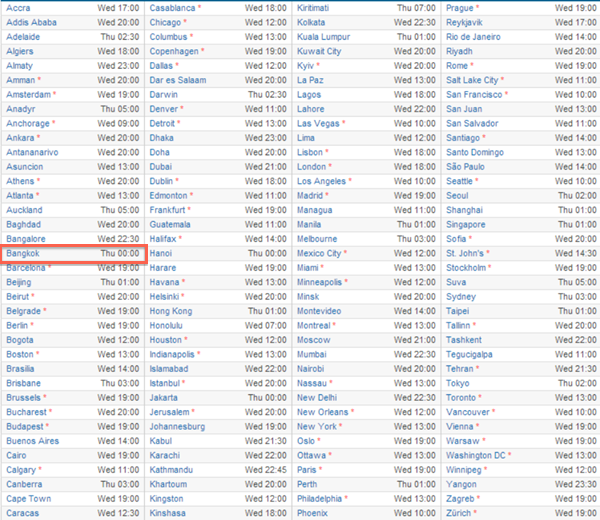Select the Dar es Salaam link
600x520 pixels.
(179, 80)
